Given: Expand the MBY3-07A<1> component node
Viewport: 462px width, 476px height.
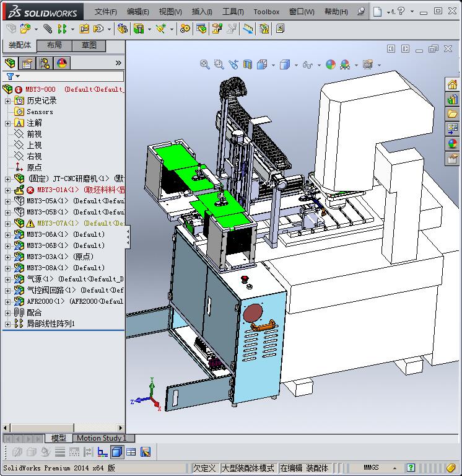Looking at the screenshot, I should 7,224.
